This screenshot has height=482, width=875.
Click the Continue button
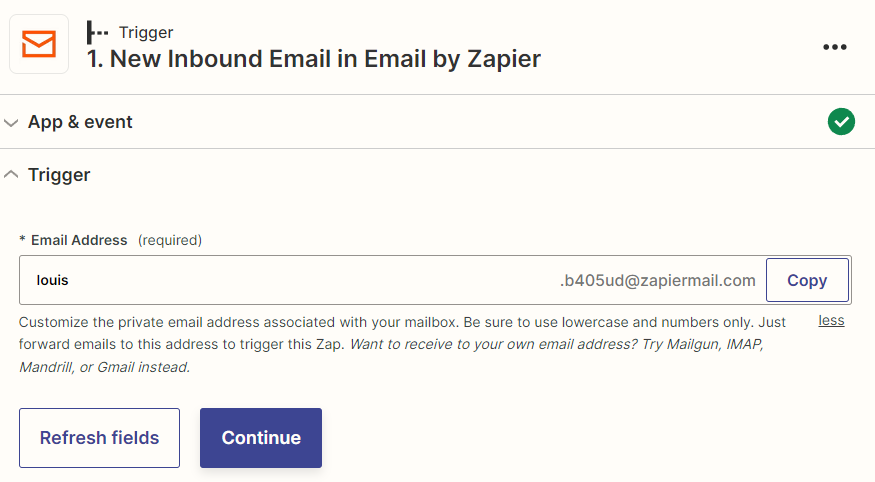click(261, 438)
